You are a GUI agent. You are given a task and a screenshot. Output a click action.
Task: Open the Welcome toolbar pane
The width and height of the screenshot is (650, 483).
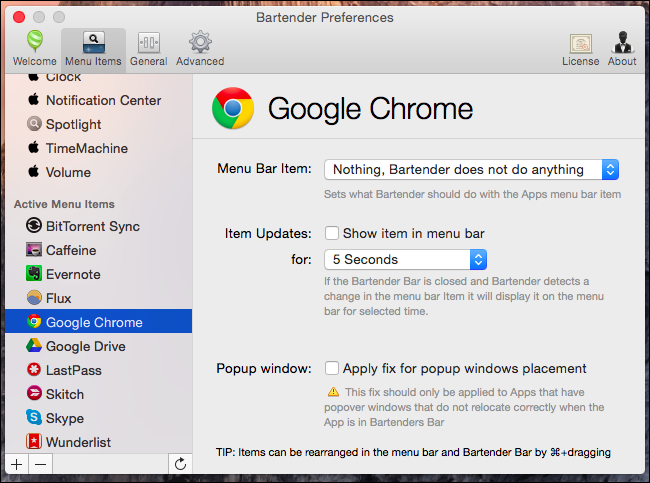(34, 47)
